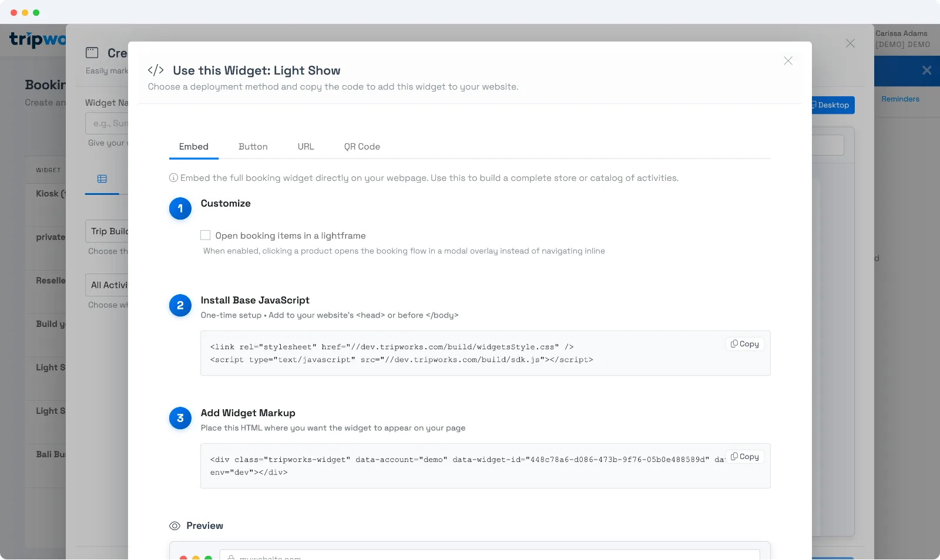Click the stylesheet link code line
The width and height of the screenshot is (940, 560).
(392, 347)
